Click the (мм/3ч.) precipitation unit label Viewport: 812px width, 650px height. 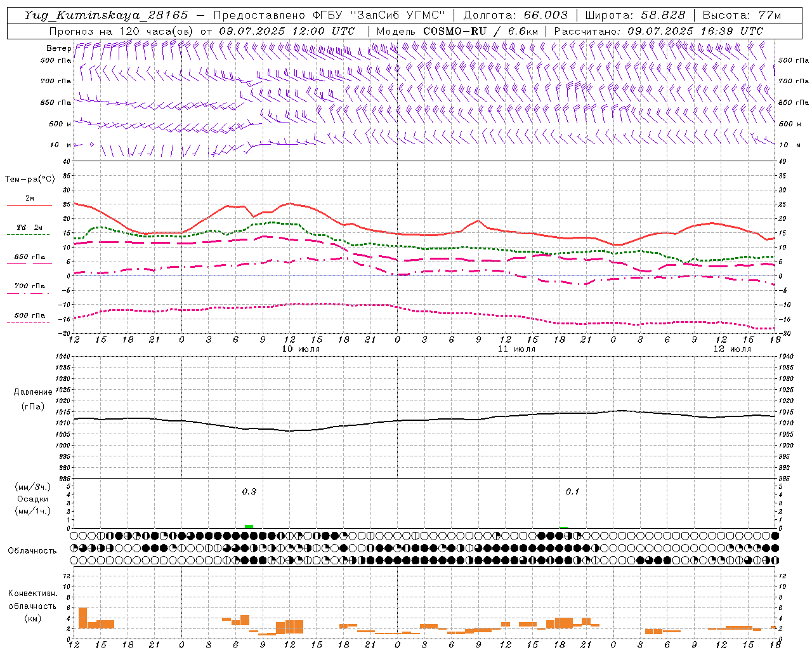[x=33, y=487]
